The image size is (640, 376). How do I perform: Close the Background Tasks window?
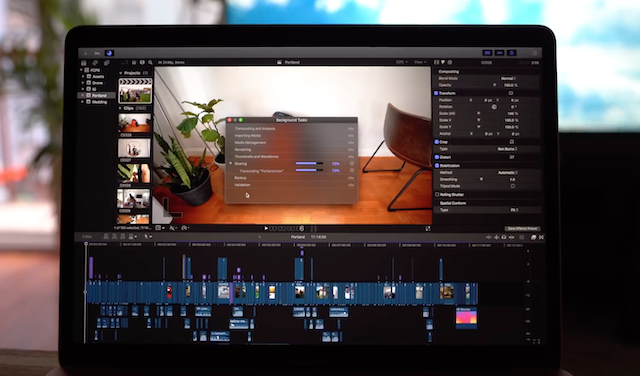pos(229,120)
